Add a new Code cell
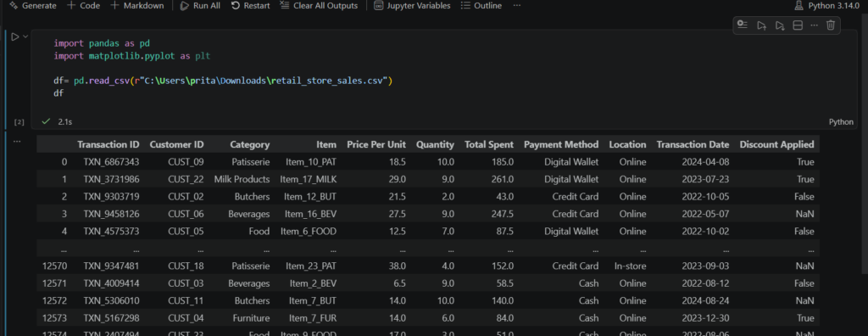 pyautogui.click(x=84, y=6)
